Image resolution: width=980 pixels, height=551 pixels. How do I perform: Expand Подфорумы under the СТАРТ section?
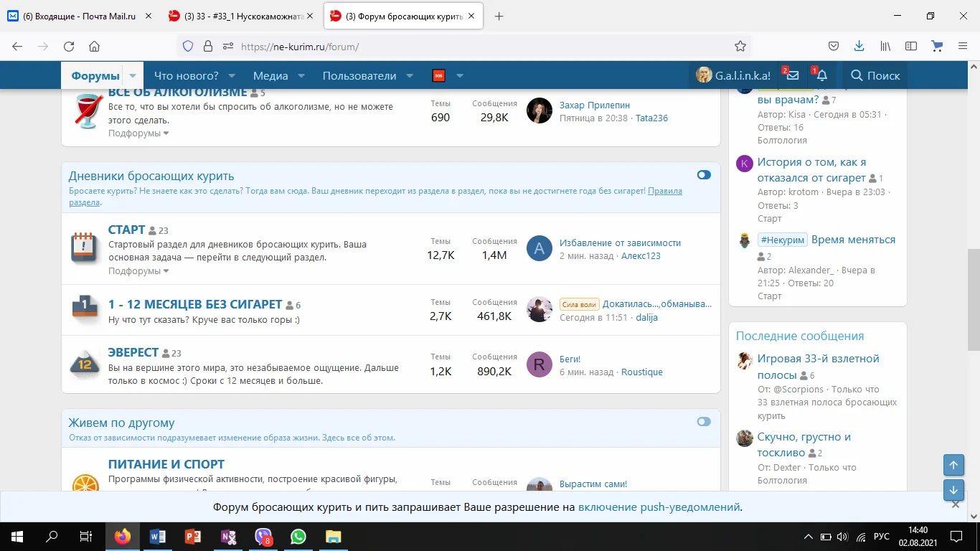(138, 271)
